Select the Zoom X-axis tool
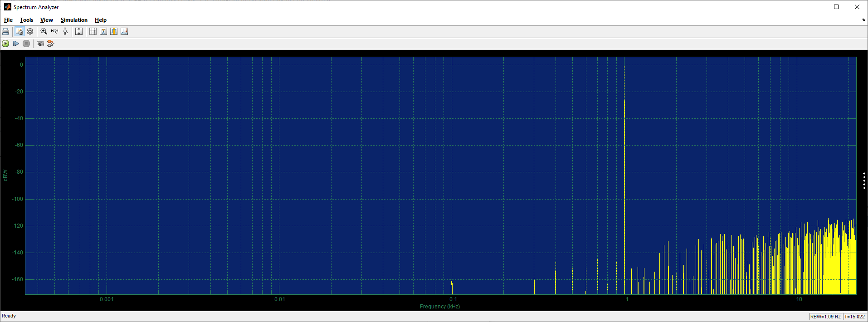The image size is (868, 322). point(55,31)
